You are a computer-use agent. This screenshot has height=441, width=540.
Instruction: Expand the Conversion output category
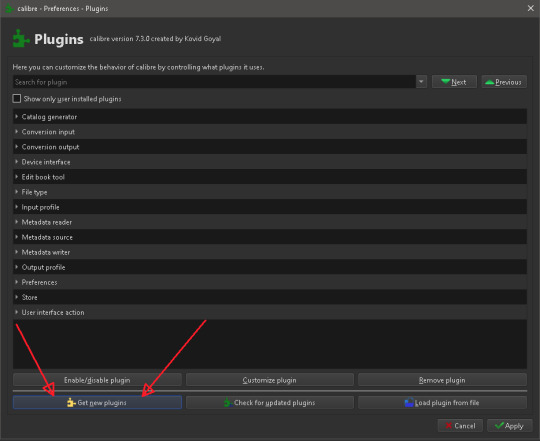17,147
